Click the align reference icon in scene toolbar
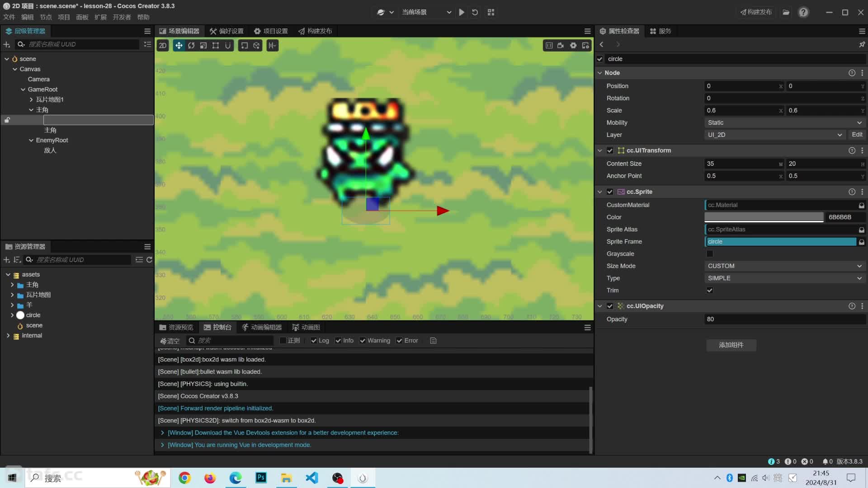The image size is (868, 488). pyautogui.click(x=272, y=45)
